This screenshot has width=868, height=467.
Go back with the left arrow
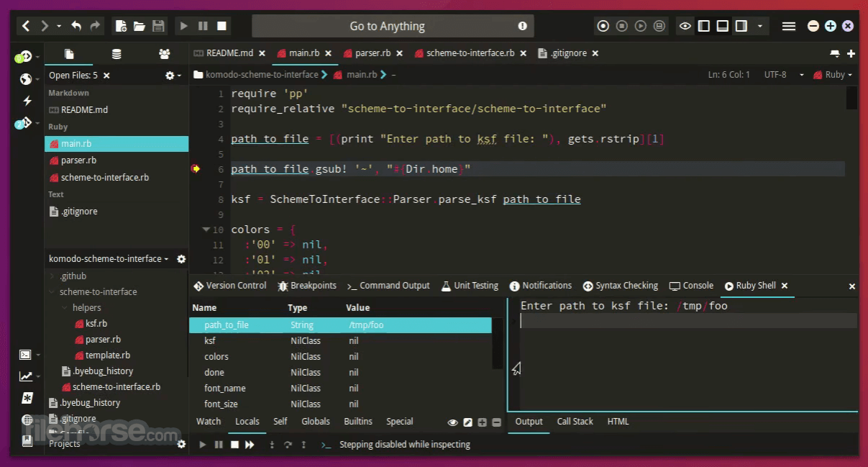[26, 26]
